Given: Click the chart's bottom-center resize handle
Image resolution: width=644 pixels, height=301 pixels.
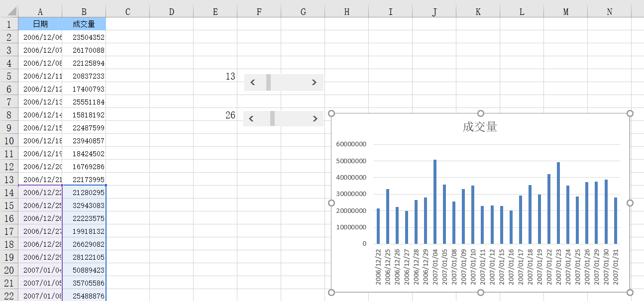Looking at the screenshot, I should [x=481, y=293].
